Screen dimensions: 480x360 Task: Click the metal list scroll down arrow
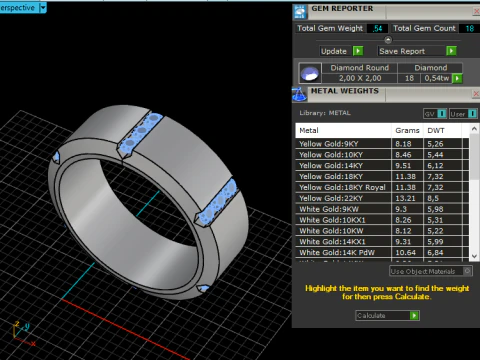coord(474,256)
